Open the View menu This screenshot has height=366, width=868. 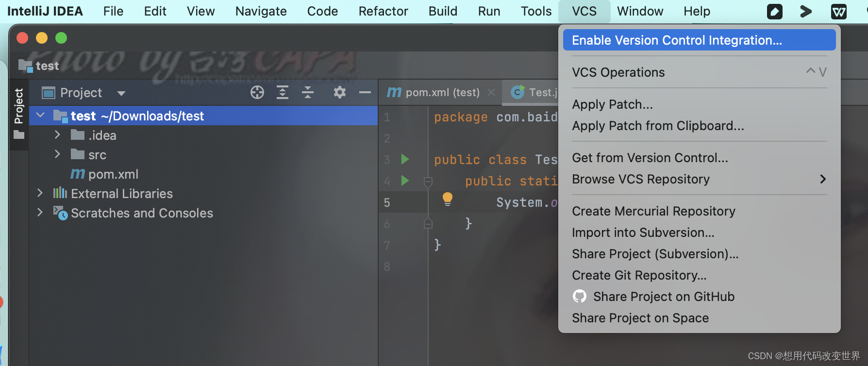pyautogui.click(x=201, y=11)
